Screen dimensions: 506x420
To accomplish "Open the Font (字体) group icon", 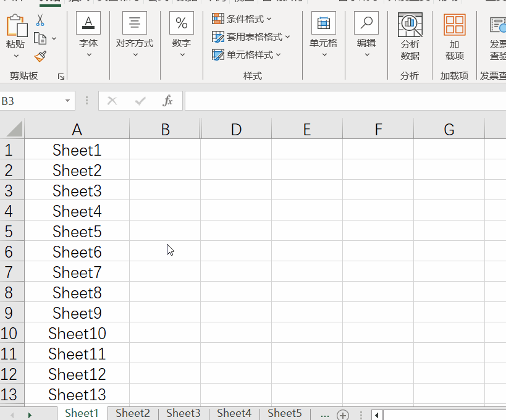I will (88, 23).
